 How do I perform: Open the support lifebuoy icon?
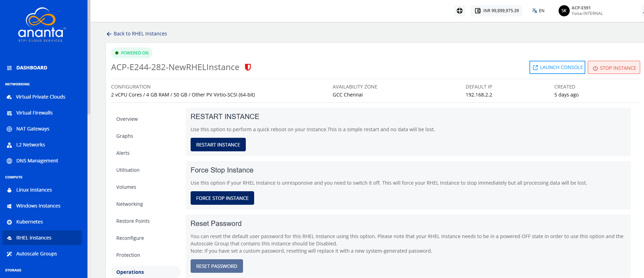point(460,11)
